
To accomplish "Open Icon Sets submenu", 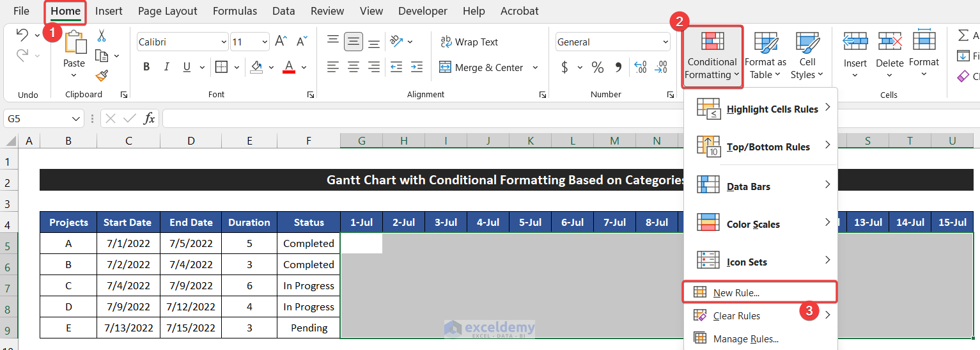I will (x=761, y=261).
